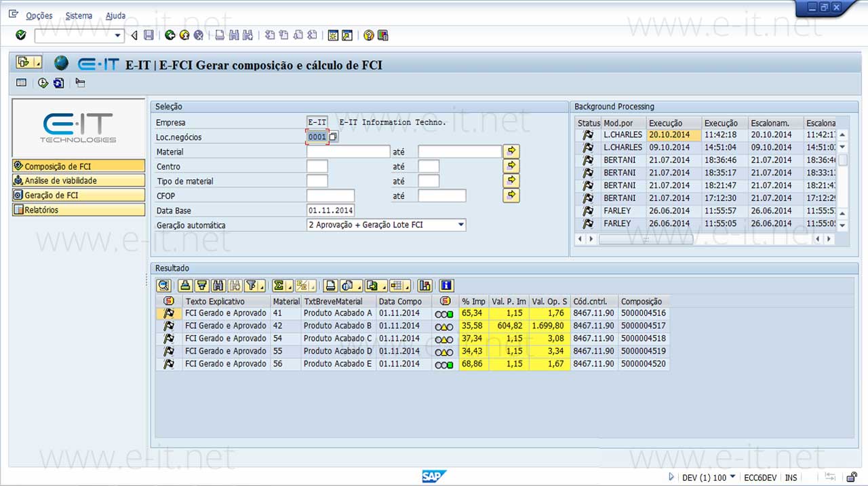This screenshot has height=486, width=868.
Task: Click the Save diskette icon
Action: point(149,35)
